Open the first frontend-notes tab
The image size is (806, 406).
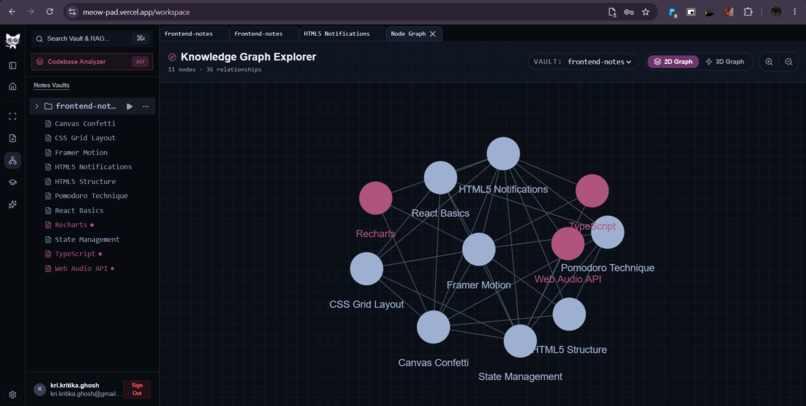click(x=194, y=33)
